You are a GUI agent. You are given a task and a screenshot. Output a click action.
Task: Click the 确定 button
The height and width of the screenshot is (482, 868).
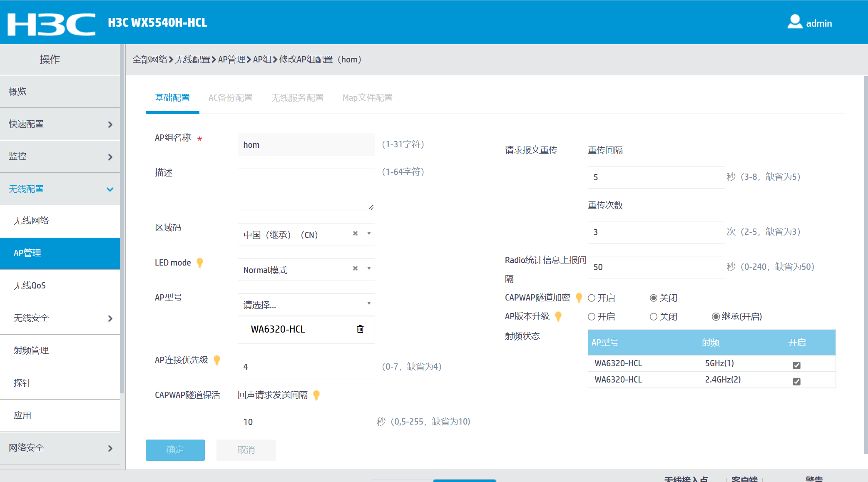tap(175, 450)
